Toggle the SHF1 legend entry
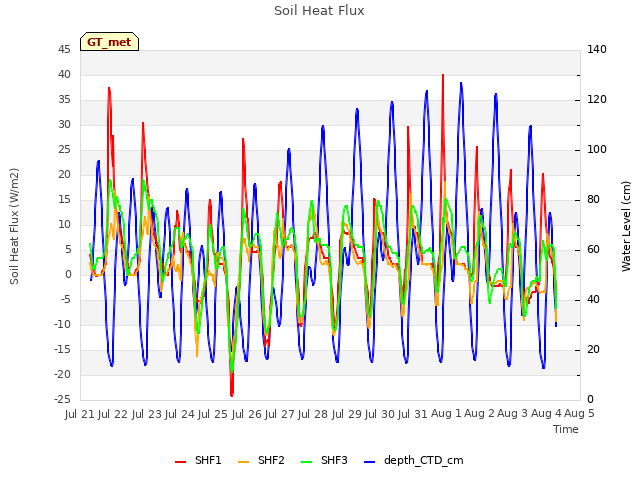This screenshot has height=480, width=640. coord(198,460)
